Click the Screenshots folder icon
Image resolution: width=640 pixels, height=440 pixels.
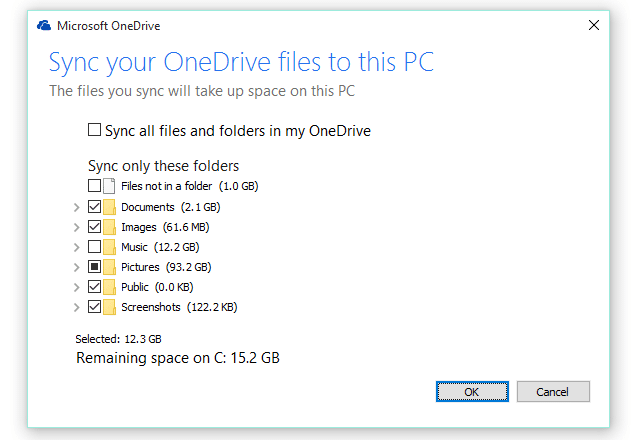(109, 307)
